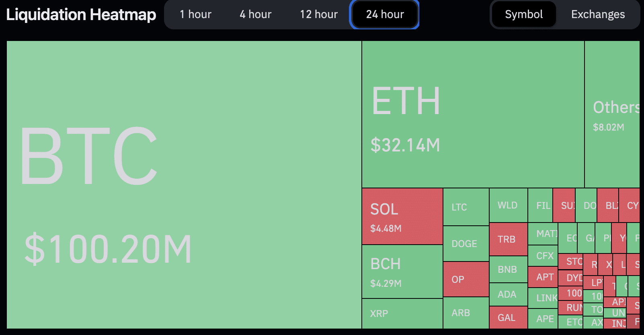The width and height of the screenshot is (644, 335).
Task: Switch heatmap view to Exchanges
Action: [598, 14]
